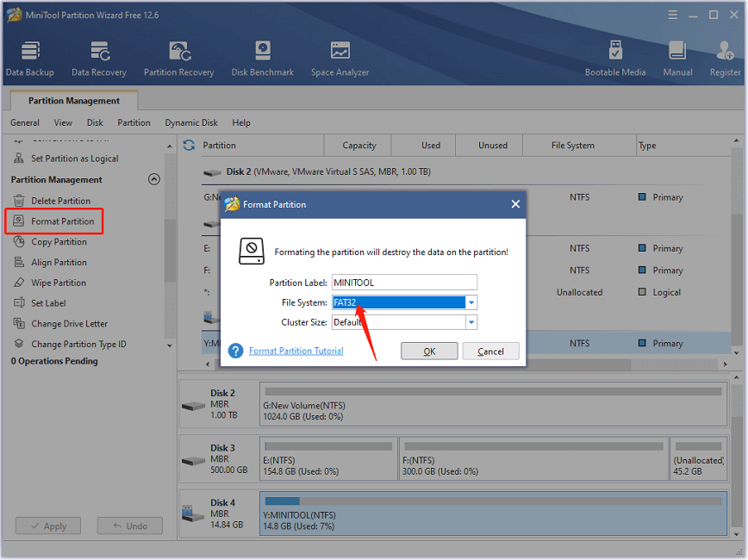Select the Partition Management tab
Screen dimensions: 748x560
click(74, 101)
